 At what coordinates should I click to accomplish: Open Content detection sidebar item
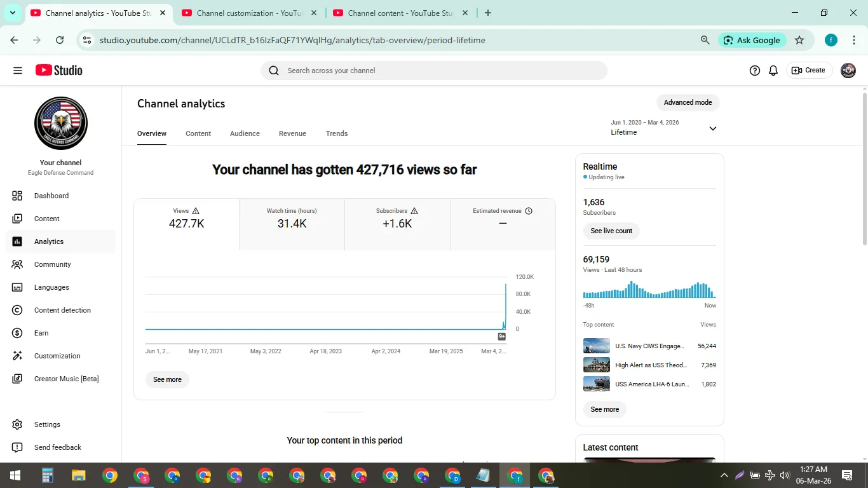(x=60, y=310)
